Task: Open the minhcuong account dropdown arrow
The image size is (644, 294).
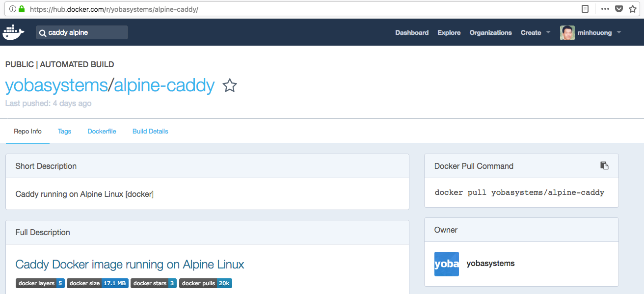Action: click(x=618, y=32)
